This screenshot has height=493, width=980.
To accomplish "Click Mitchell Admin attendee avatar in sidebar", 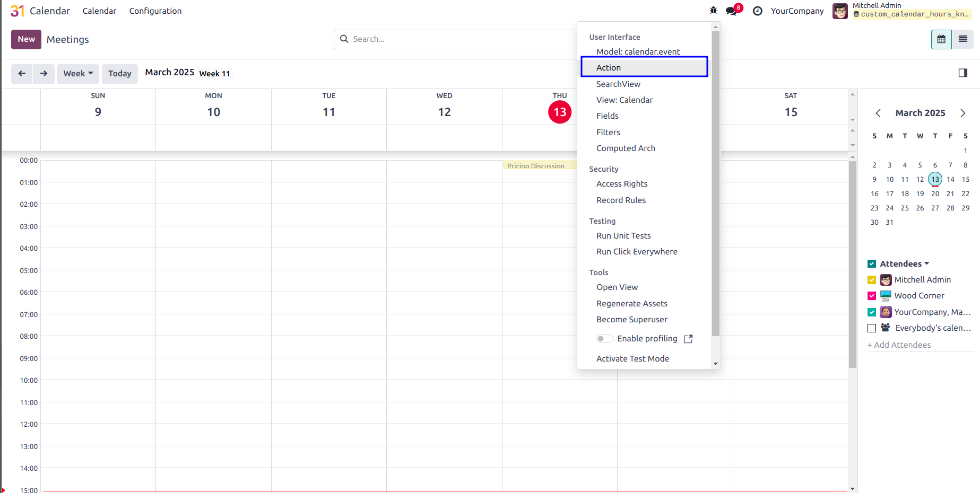I will point(886,280).
